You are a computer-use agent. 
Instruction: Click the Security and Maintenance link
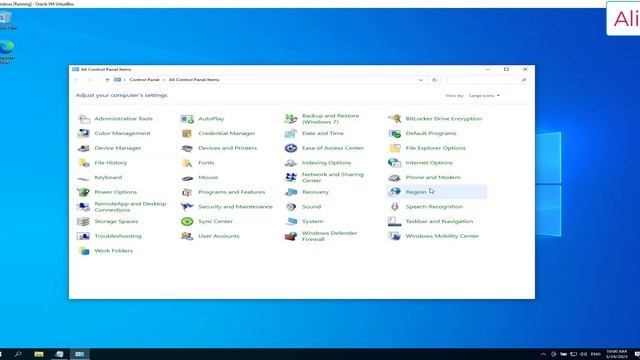[235, 207]
